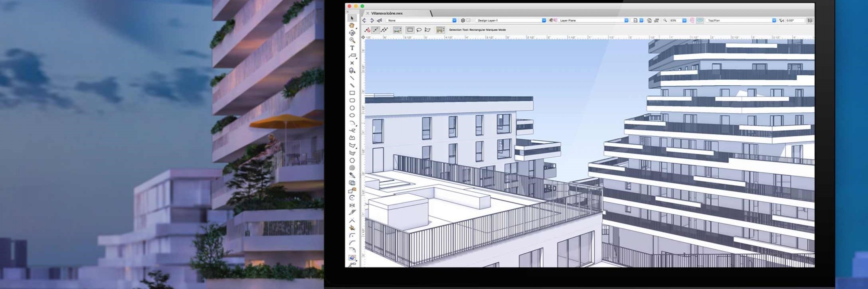This screenshot has width=868, height=289.
Task: Close the Villanova Icône.vwx tab
Action: [x=368, y=13]
